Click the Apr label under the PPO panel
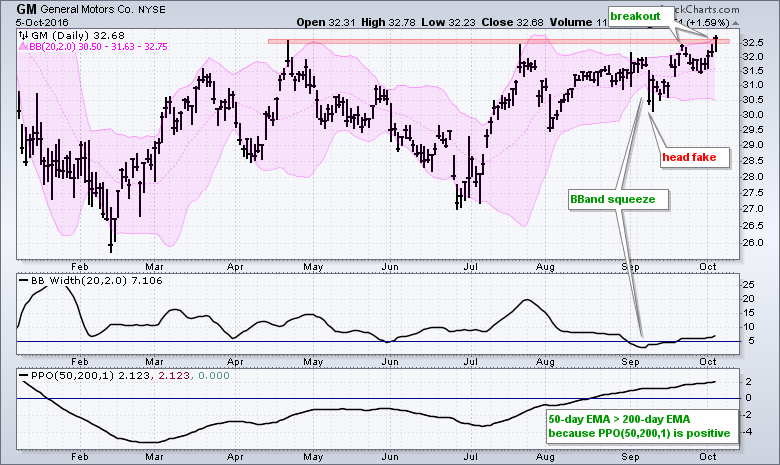This screenshot has height=465, width=780. [x=235, y=457]
